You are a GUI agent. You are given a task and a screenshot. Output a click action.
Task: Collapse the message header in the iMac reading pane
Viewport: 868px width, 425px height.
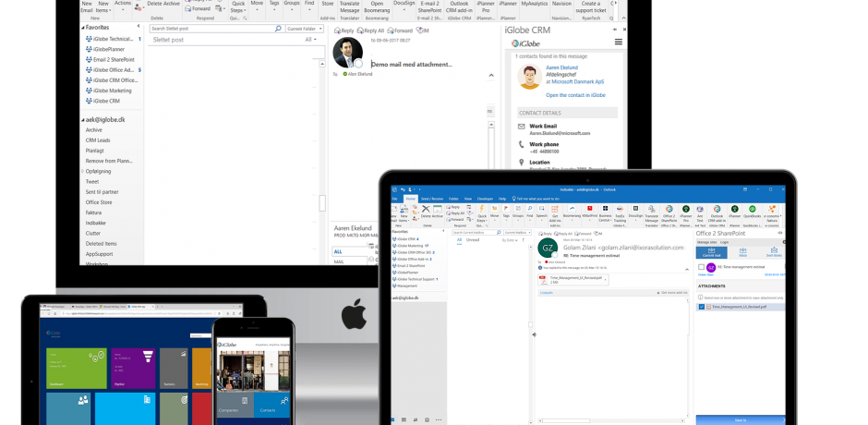[x=491, y=75]
